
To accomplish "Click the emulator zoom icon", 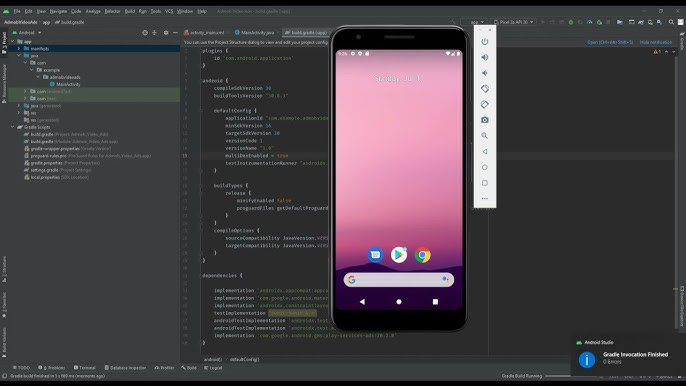I will pyautogui.click(x=484, y=136).
